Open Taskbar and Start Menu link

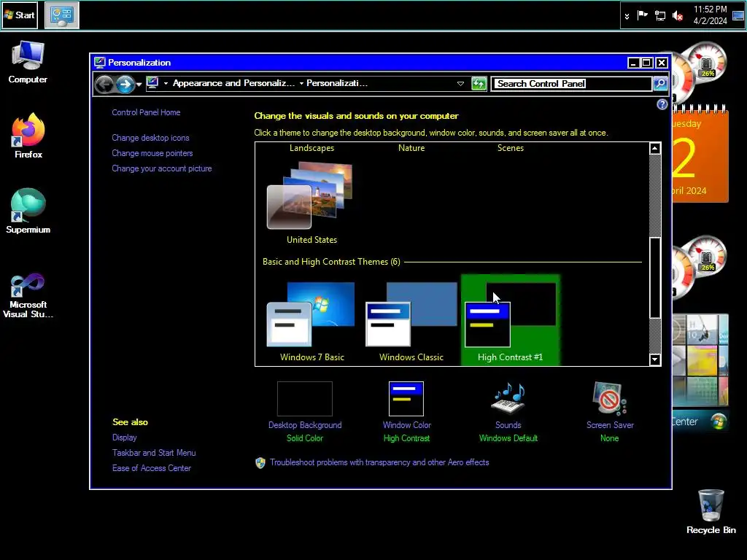coord(154,453)
